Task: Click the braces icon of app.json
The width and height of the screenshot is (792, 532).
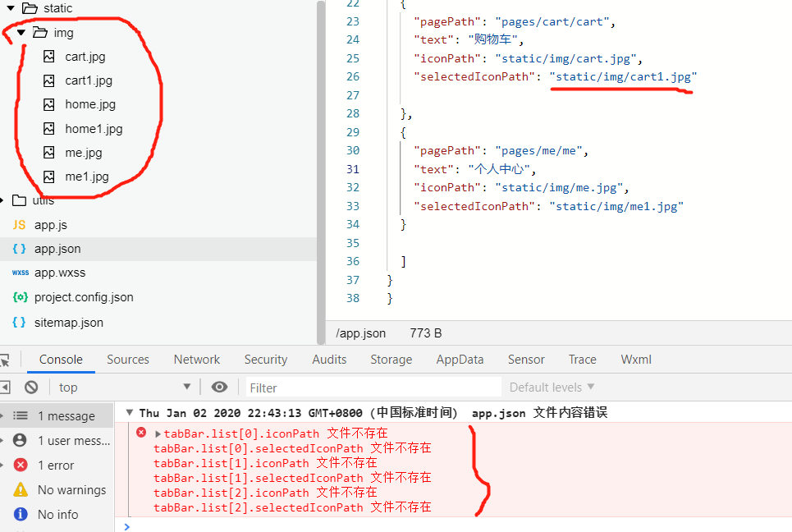Action: coord(19,249)
